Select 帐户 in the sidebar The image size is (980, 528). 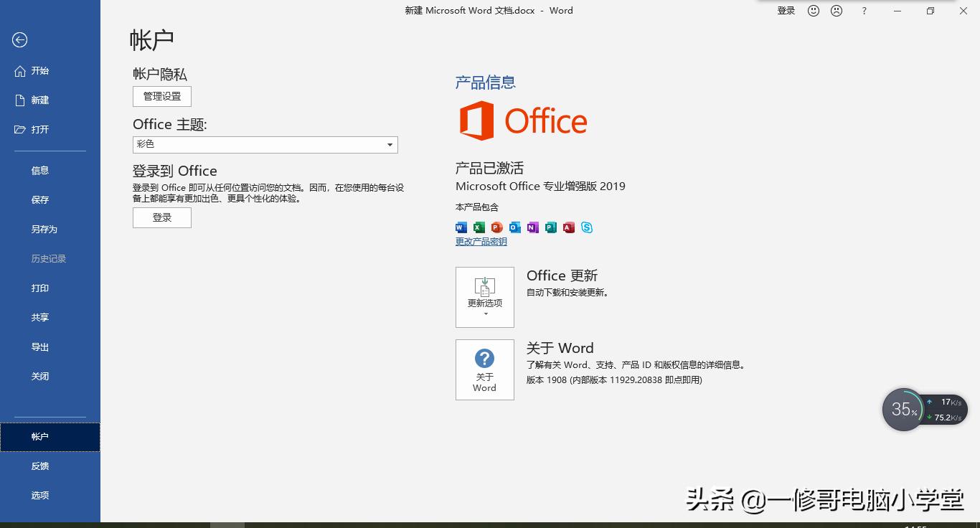(x=50, y=437)
